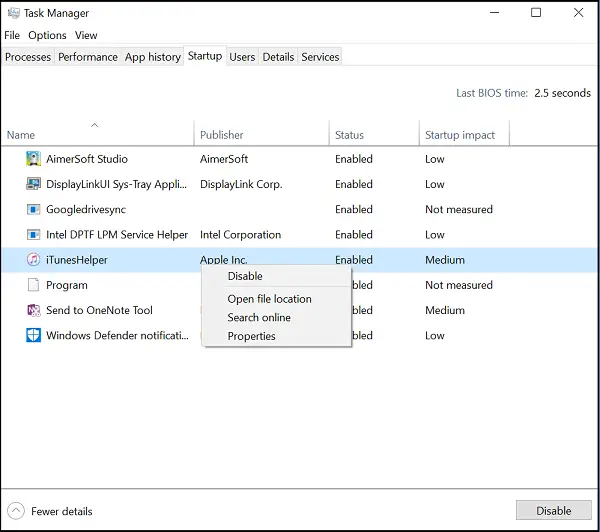Viewport: 600px width, 532px height.
Task: Select the Windows Defender notificati... entry
Action: tap(117, 335)
